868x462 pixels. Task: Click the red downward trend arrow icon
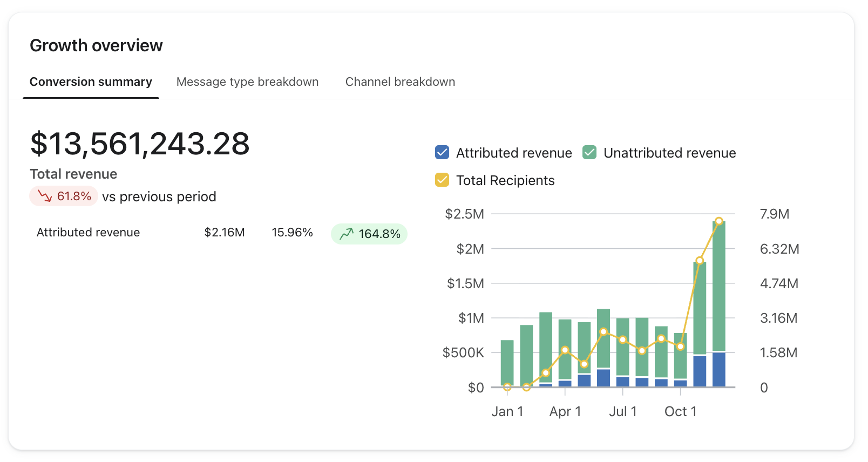point(45,196)
